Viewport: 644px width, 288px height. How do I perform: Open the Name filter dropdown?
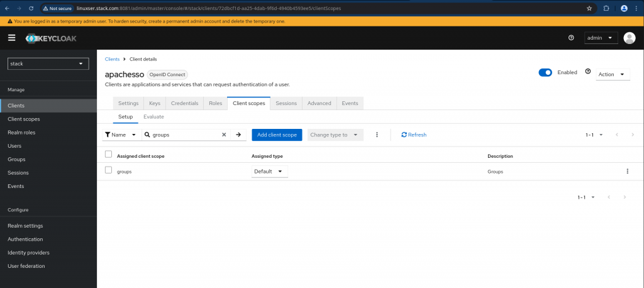(121, 135)
